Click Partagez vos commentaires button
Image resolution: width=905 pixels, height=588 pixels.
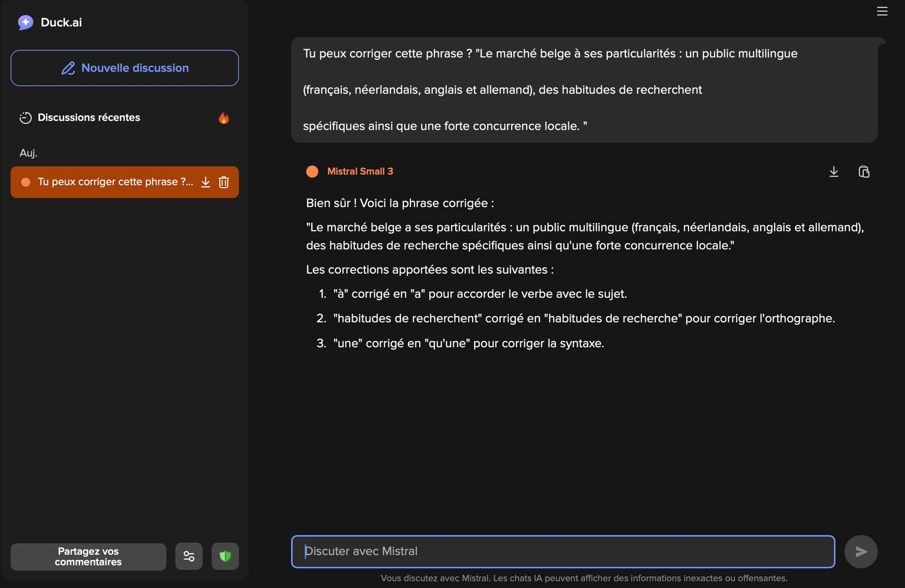(x=88, y=556)
